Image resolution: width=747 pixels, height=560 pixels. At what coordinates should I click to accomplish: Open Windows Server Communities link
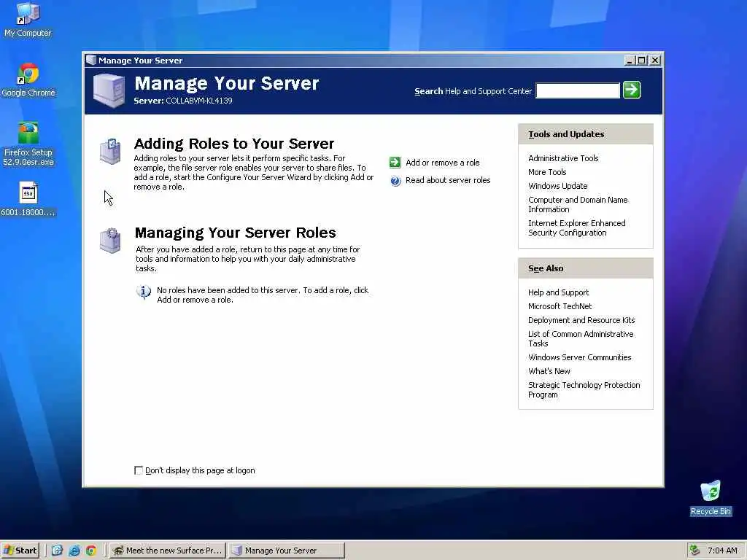click(579, 357)
